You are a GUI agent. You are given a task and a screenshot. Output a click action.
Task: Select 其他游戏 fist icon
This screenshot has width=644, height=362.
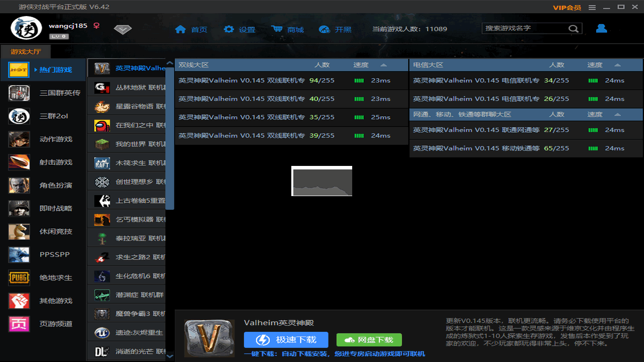pyautogui.click(x=19, y=301)
